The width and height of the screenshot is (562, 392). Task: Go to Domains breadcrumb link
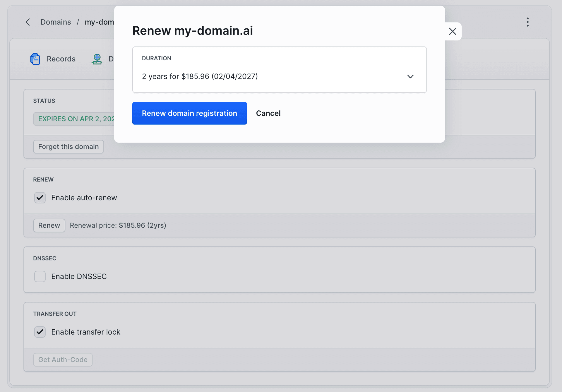56,22
